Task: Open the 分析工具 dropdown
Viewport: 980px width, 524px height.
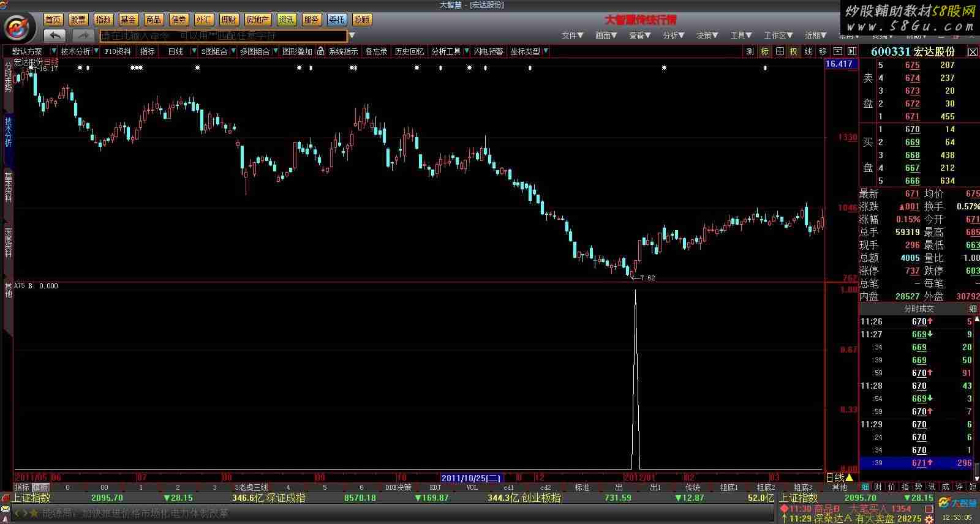Action: click(x=450, y=51)
